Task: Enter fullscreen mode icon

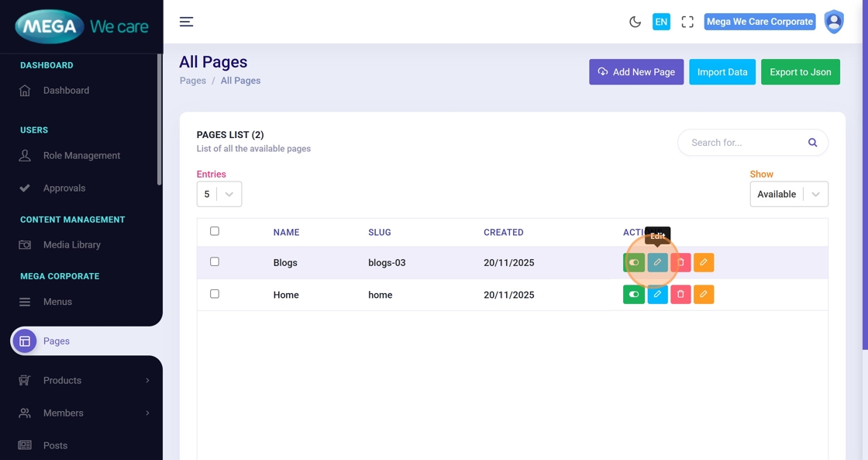Action: (687, 22)
